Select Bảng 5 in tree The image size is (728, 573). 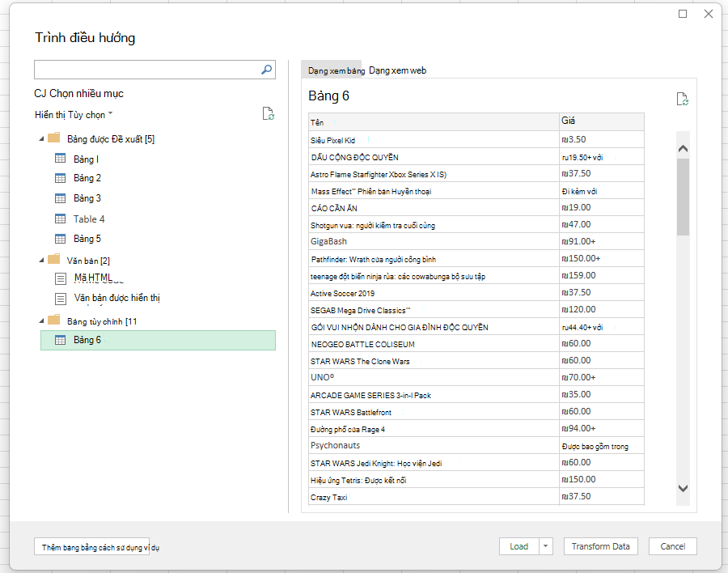[87, 239]
